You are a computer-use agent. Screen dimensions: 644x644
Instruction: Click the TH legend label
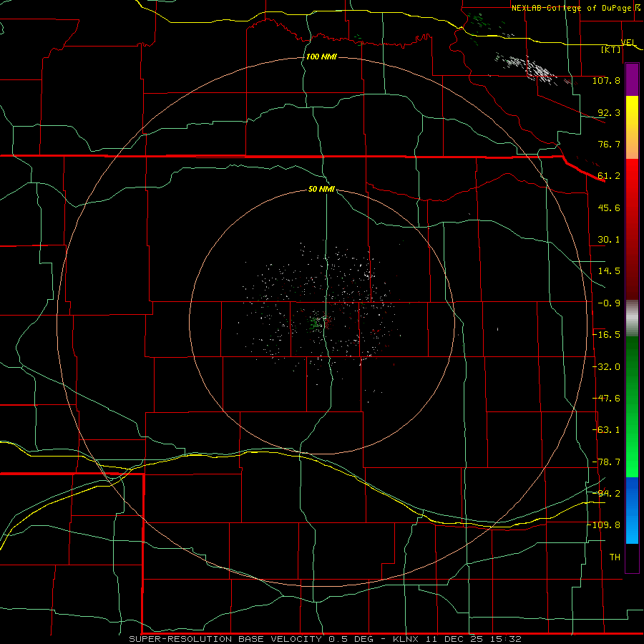(615, 557)
